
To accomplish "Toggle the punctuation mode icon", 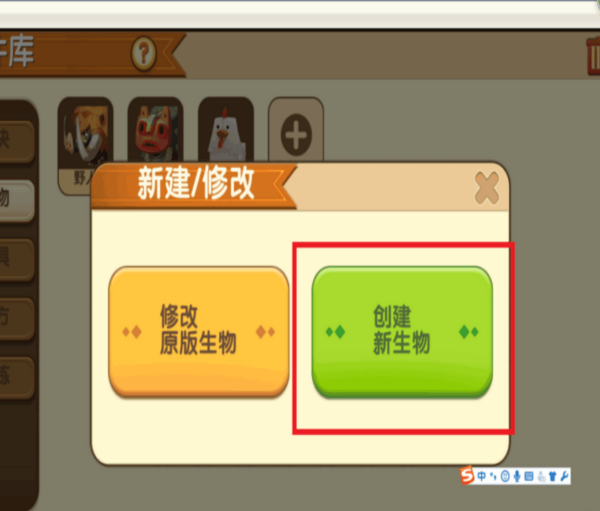I will [x=493, y=477].
